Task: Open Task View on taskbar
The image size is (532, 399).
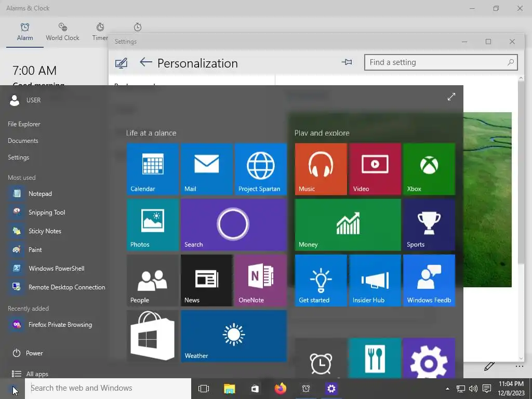Action: [x=204, y=389]
